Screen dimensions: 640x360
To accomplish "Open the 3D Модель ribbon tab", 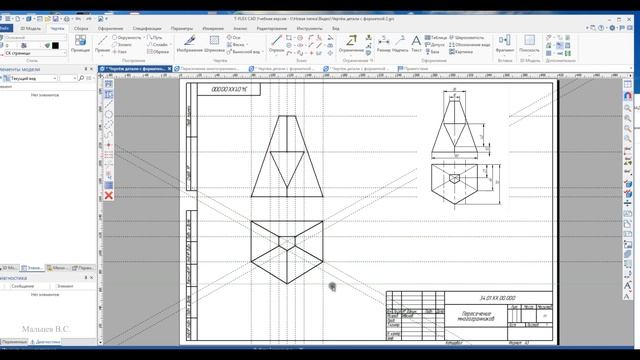I will pyautogui.click(x=31, y=28).
